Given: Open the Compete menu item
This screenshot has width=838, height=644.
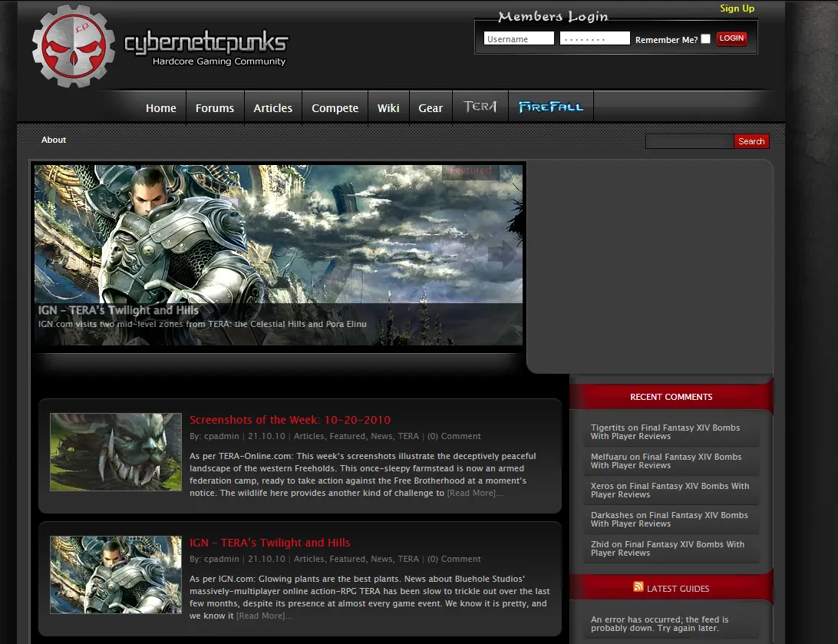Looking at the screenshot, I should click(335, 108).
